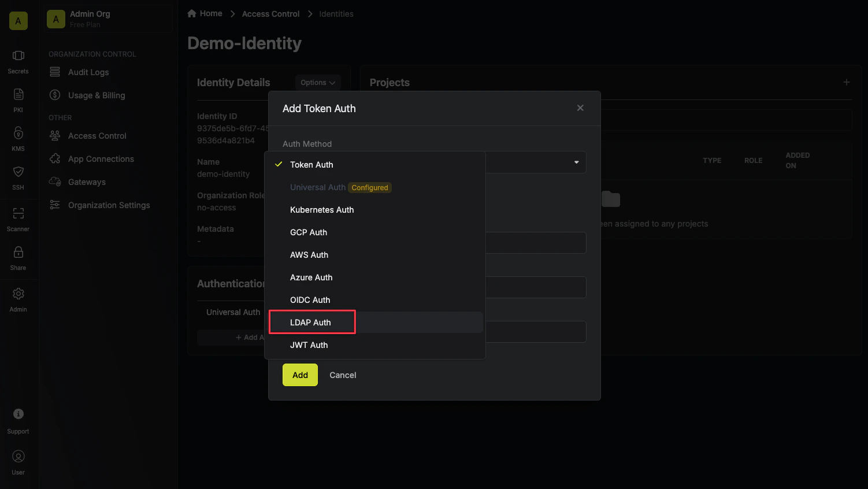Open App Connections page

tap(101, 159)
